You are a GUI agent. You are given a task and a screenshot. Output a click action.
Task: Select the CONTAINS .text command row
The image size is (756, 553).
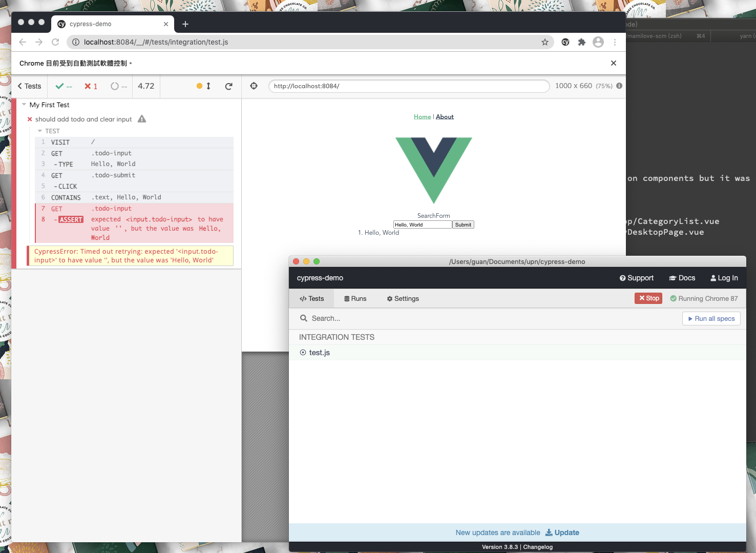point(134,197)
